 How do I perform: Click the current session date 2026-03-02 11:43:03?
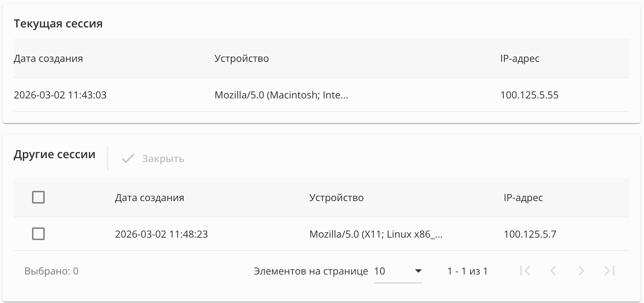pos(60,95)
